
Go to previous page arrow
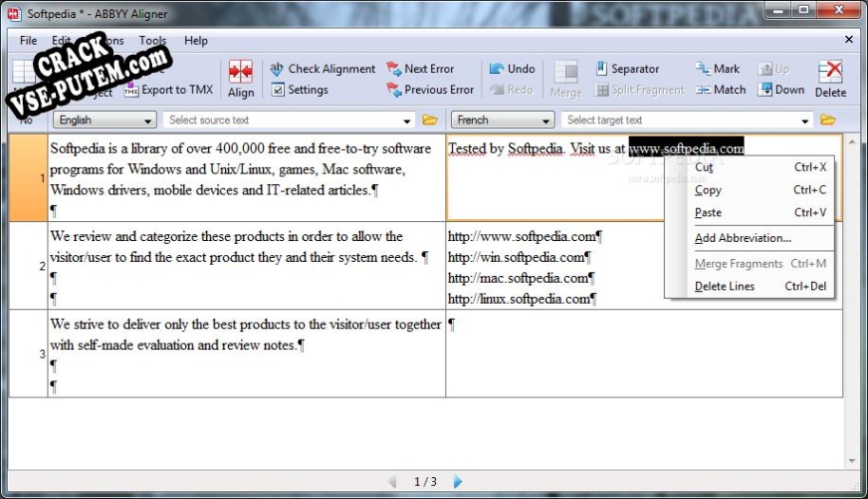pyautogui.click(x=392, y=481)
